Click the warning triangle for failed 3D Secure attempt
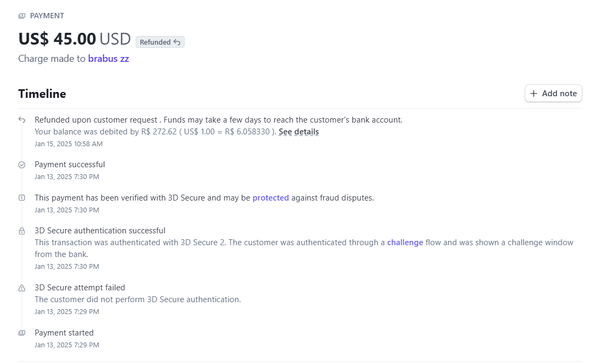 (x=22, y=288)
